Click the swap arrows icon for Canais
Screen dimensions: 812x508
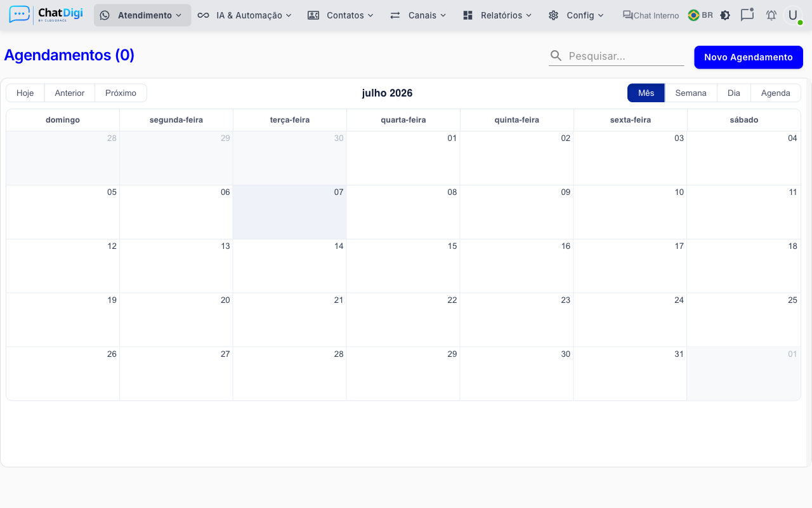pos(395,15)
